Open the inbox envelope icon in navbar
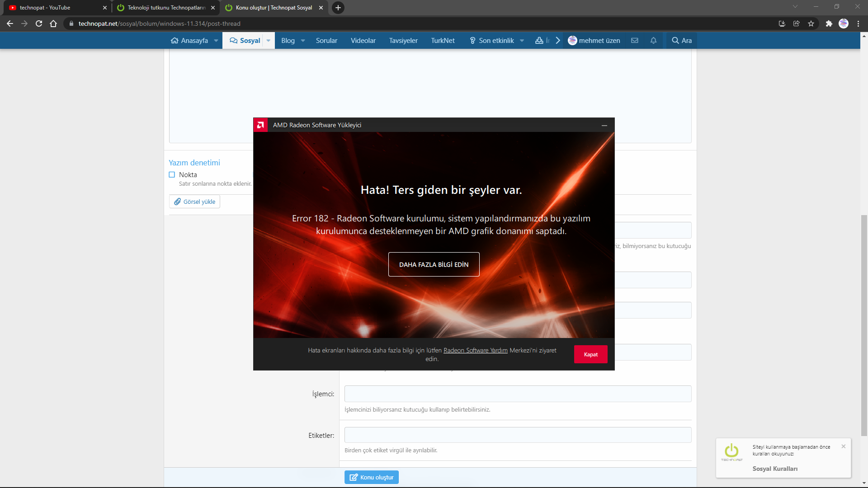Image resolution: width=868 pixels, height=488 pixels. pyautogui.click(x=635, y=41)
